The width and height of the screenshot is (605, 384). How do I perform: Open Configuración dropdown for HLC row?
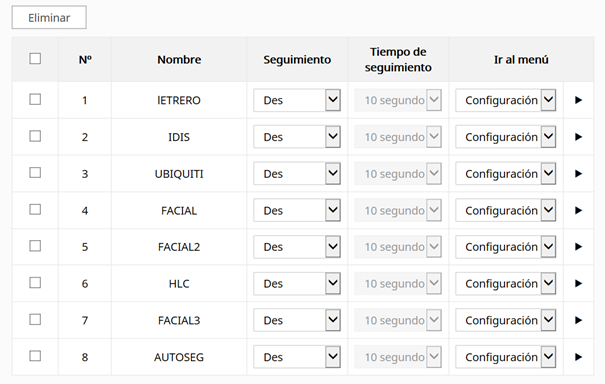tap(505, 284)
